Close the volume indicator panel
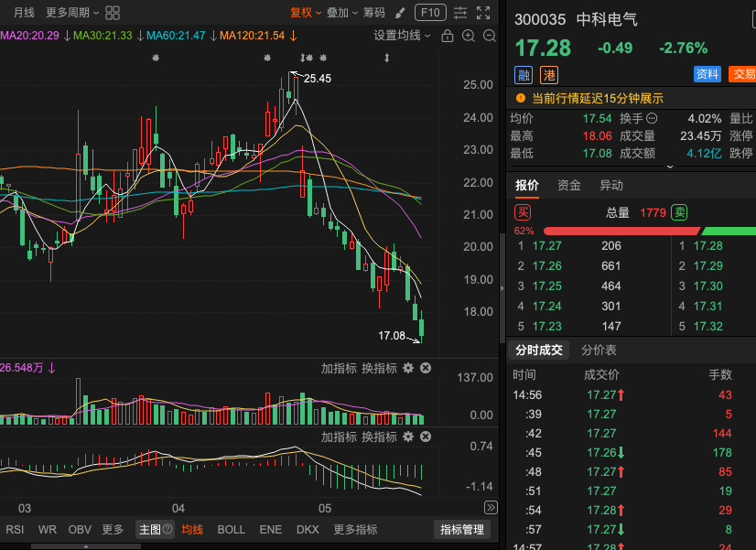Screen dimensions: 756x550 [x=426, y=368]
